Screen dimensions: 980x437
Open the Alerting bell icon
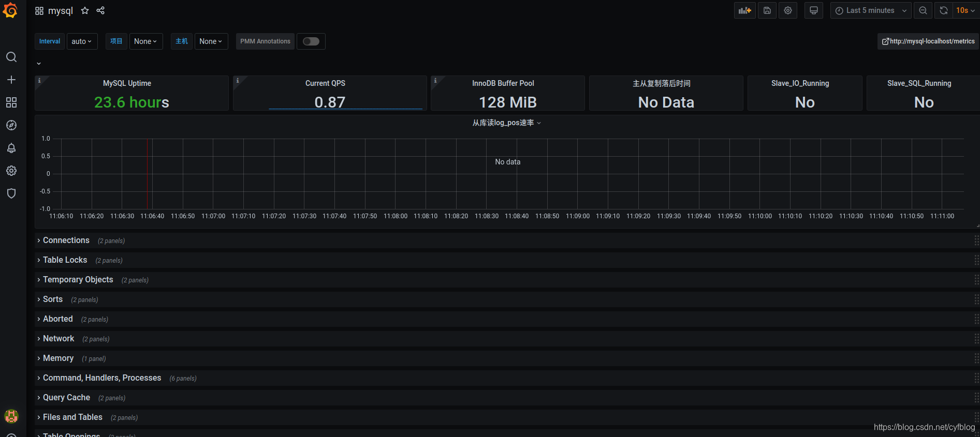pos(11,148)
